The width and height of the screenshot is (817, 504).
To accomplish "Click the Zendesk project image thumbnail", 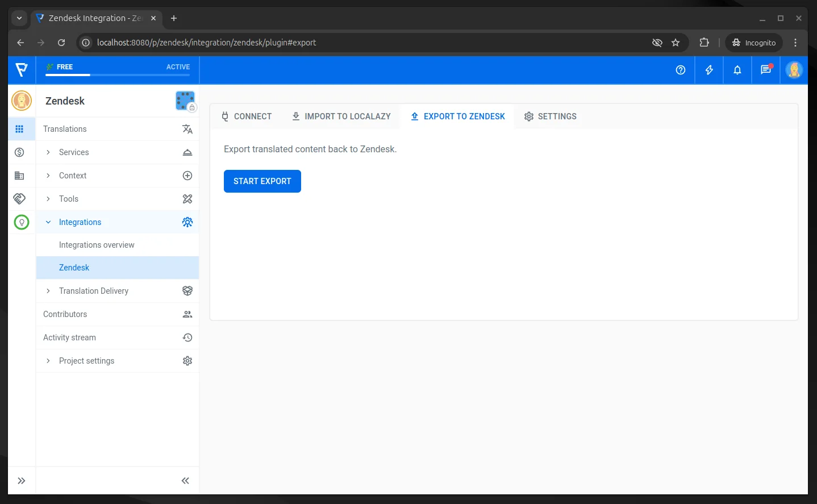I will (x=185, y=101).
